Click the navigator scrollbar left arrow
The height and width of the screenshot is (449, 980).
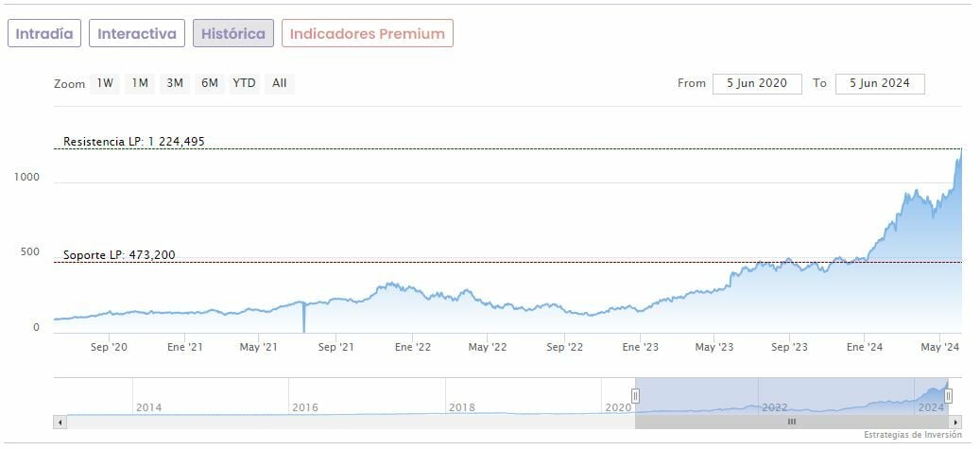pos(61,422)
